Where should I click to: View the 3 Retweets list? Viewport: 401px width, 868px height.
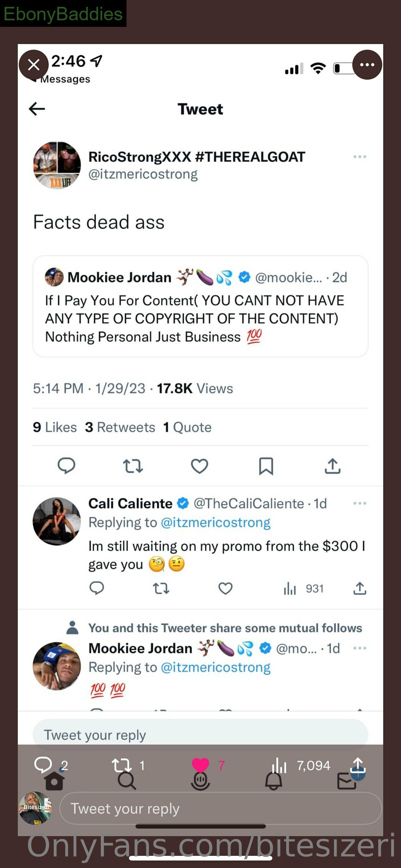click(120, 427)
